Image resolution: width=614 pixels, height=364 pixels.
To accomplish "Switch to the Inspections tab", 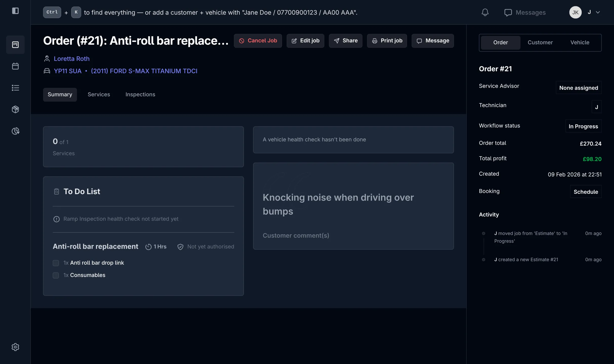I will [140, 94].
